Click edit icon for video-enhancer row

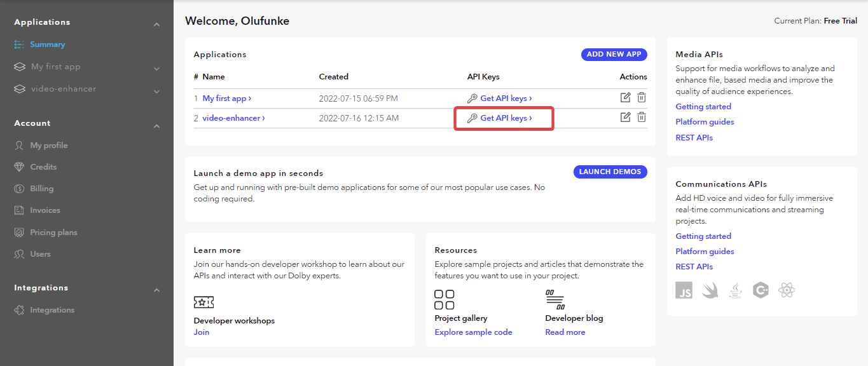[x=625, y=117]
